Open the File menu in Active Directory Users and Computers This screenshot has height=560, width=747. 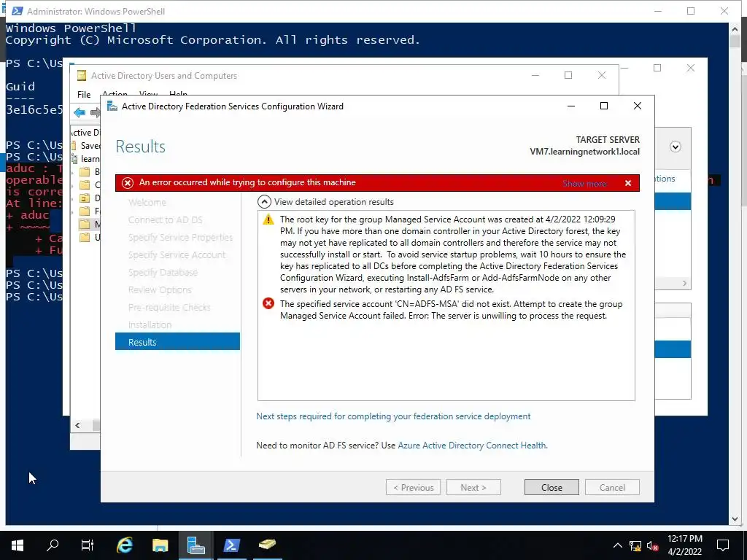pyautogui.click(x=84, y=94)
